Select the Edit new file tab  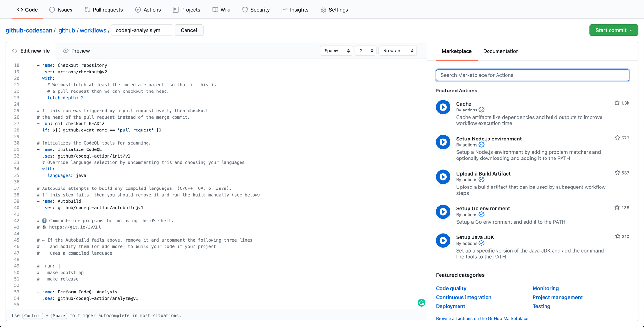[x=31, y=51]
